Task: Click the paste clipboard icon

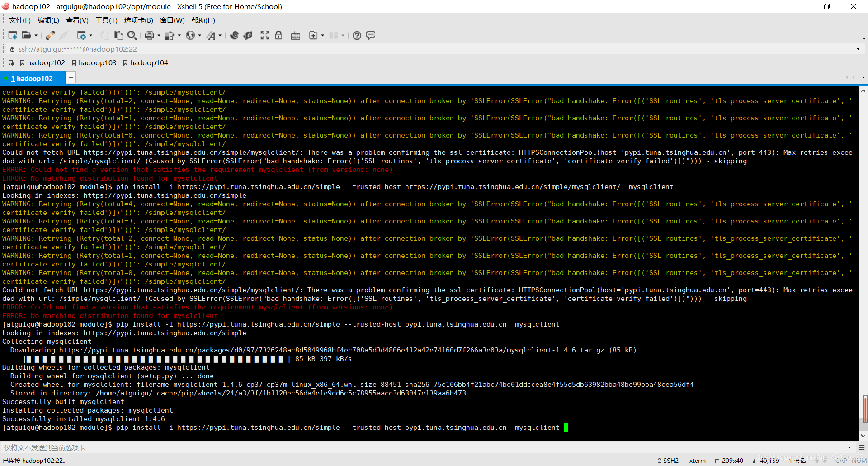Action: (118, 35)
